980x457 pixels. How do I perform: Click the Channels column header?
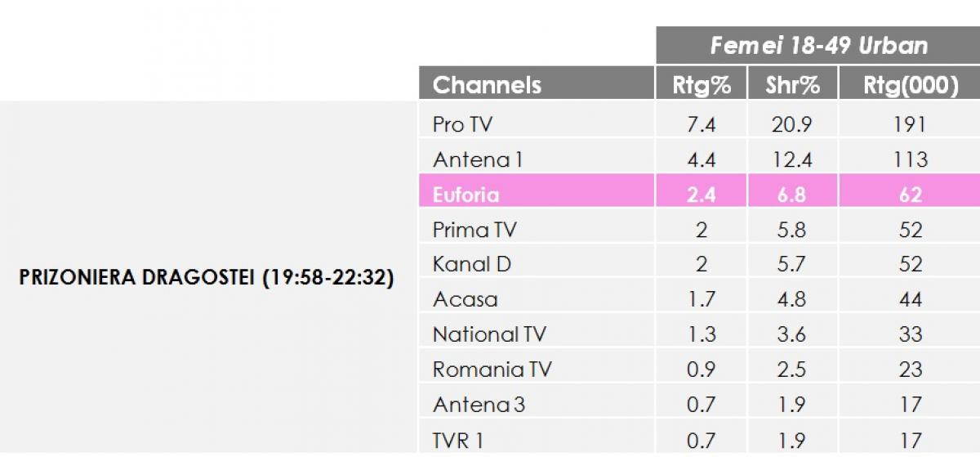(x=487, y=85)
